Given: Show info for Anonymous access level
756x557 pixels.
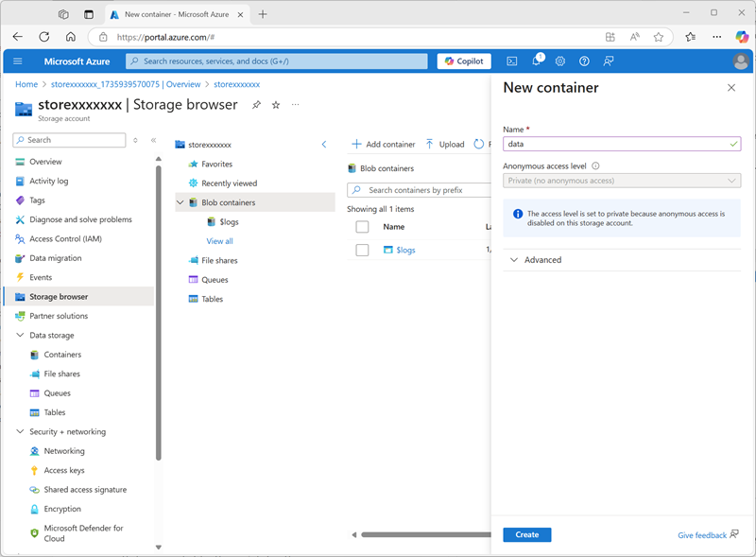Looking at the screenshot, I should pyautogui.click(x=595, y=166).
